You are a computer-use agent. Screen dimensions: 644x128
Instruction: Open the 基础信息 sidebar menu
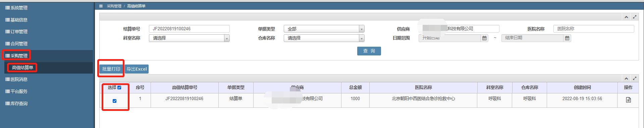tap(16, 20)
